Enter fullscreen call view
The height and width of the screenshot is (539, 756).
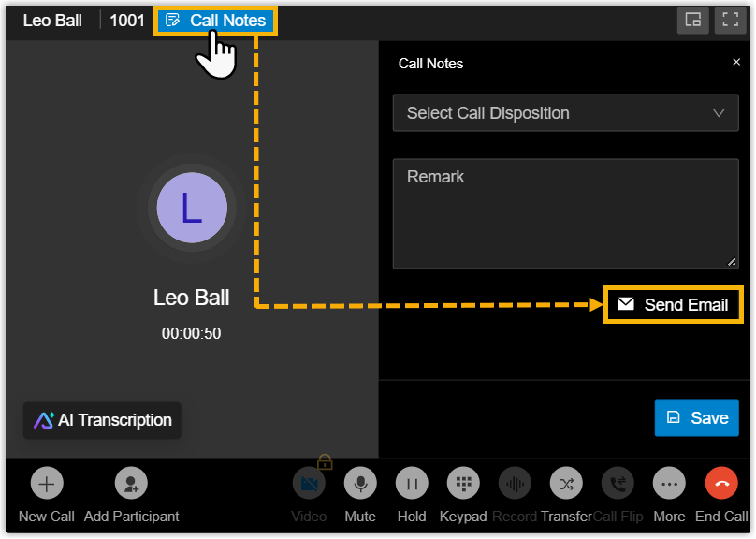coord(730,21)
